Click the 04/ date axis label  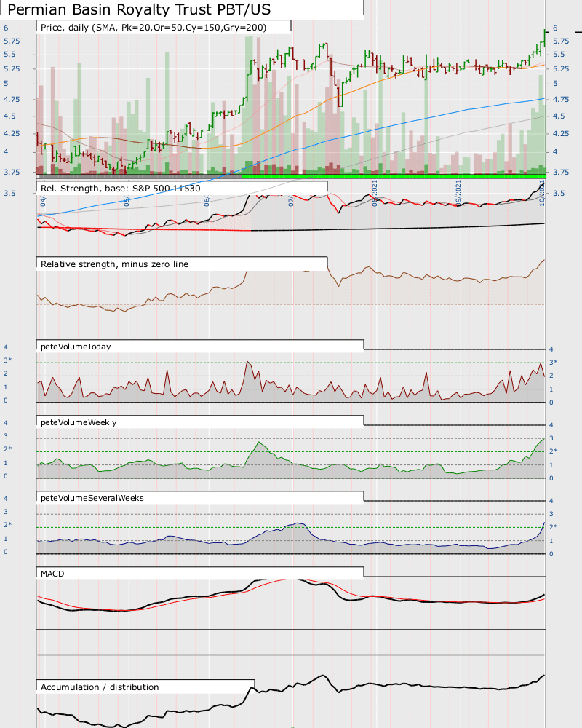43,201
